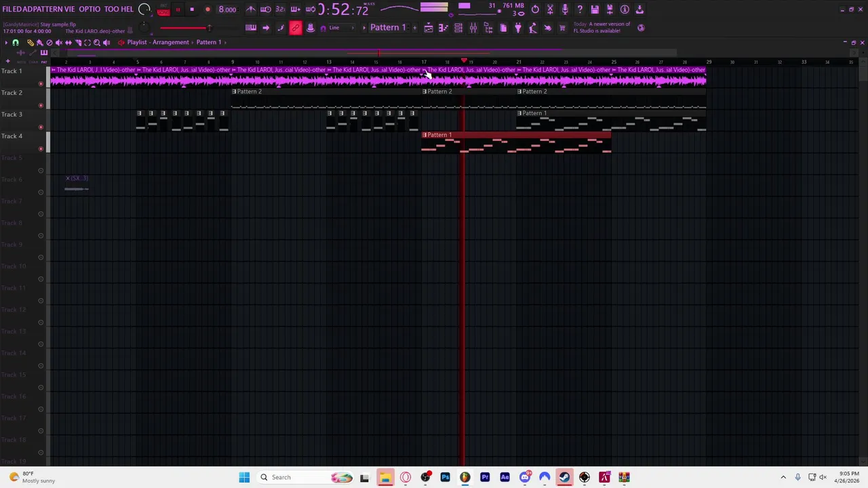The width and height of the screenshot is (868, 488).
Task: Select the playlist zoom tool
Action: (x=96, y=43)
